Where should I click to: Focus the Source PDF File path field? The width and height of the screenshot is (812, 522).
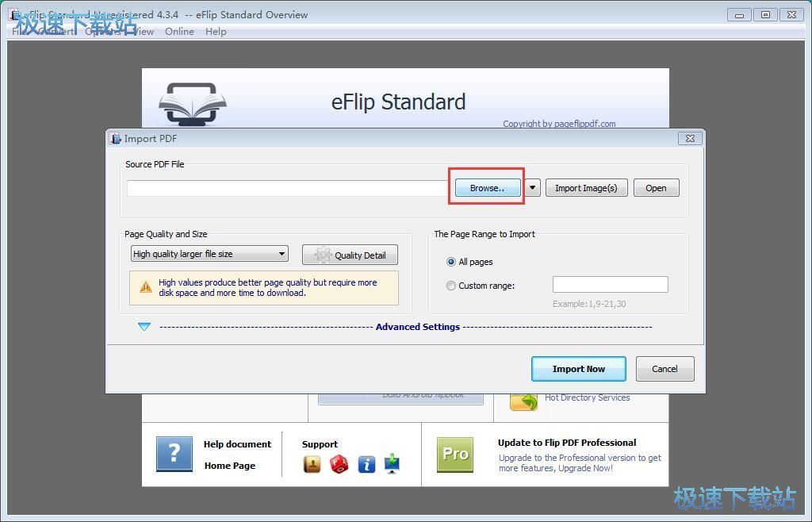point(287,188)
